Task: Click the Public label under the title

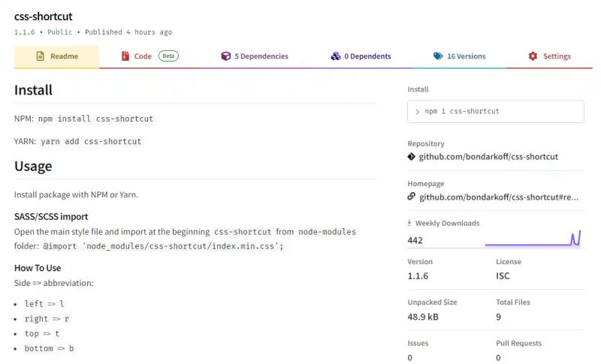Action: pos(60,32)
